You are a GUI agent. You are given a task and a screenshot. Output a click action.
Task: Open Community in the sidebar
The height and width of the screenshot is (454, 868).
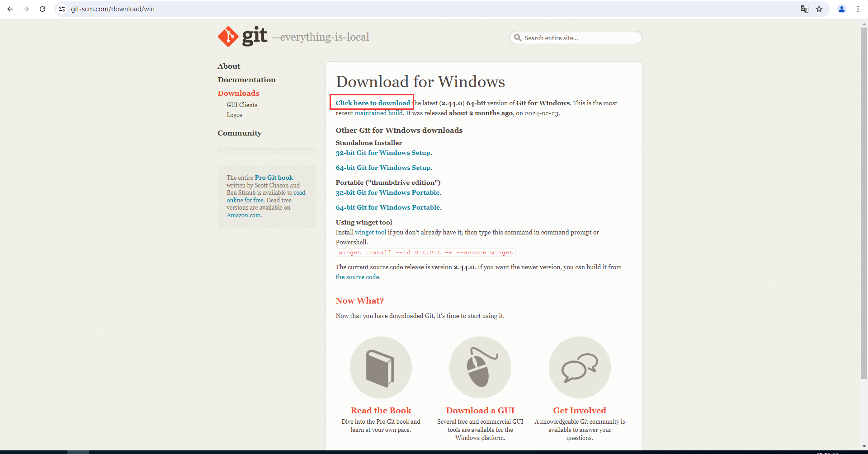(240, 133)
